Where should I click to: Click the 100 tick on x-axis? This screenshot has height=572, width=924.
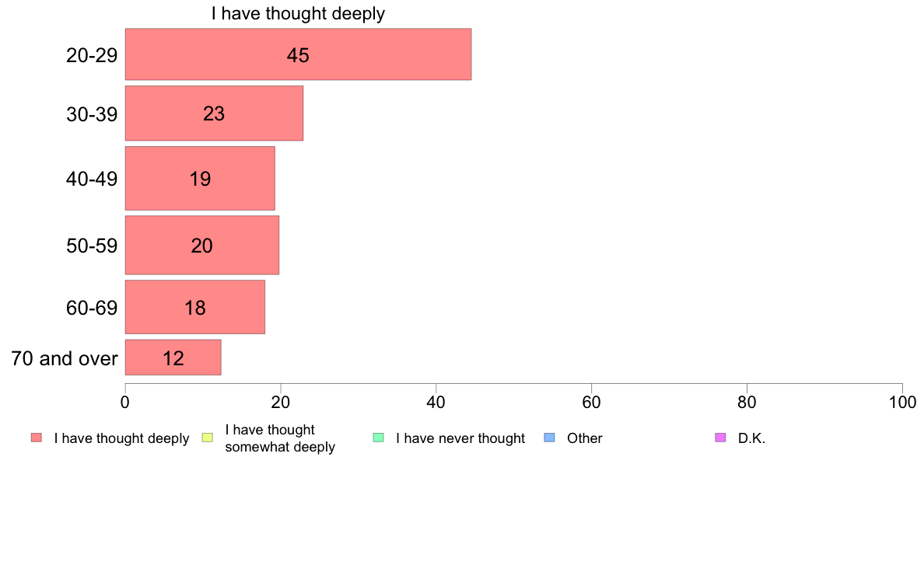pyautogui.click(x=903, y=403)
